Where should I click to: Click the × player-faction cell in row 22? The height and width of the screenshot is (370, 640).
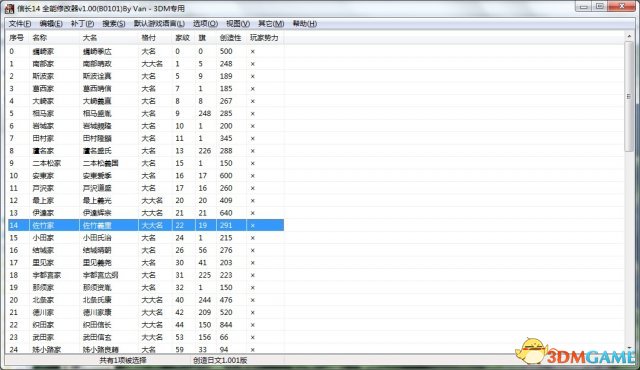(253, 325)
